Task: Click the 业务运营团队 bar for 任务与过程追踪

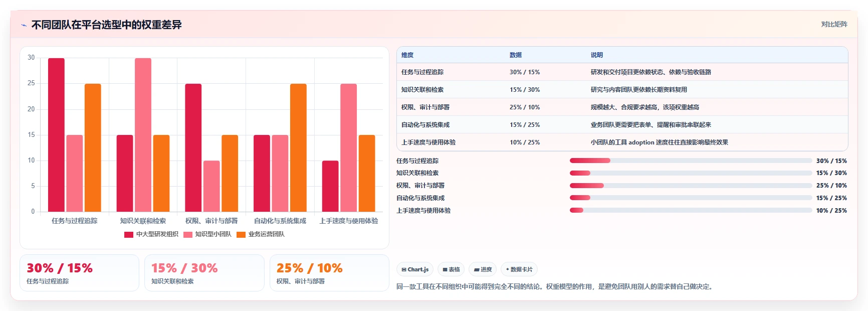Action: pos(93,148)
